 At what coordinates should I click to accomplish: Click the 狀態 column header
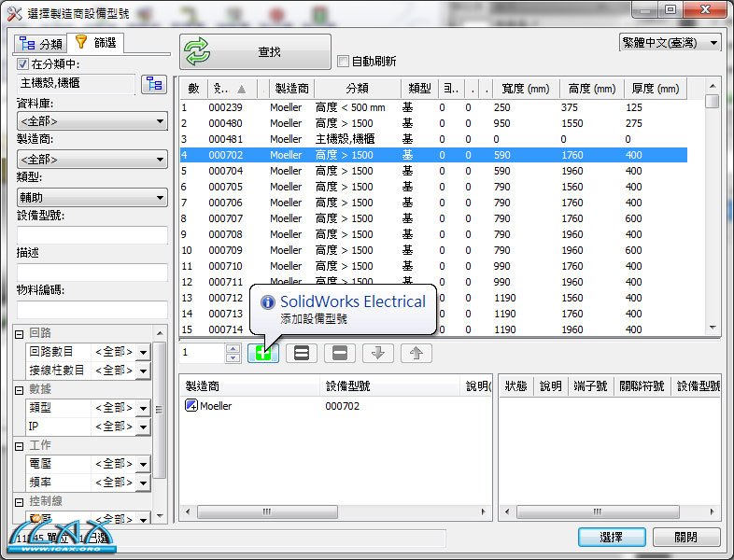pos(516,386)
